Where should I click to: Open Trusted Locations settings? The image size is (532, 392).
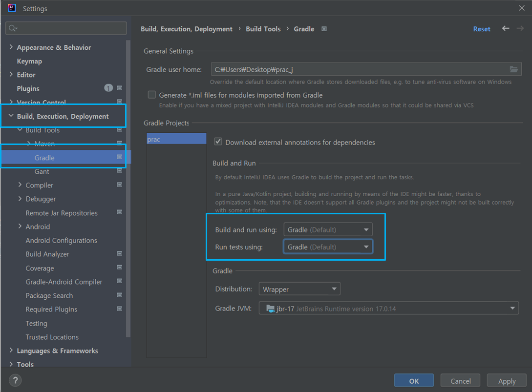52,337
